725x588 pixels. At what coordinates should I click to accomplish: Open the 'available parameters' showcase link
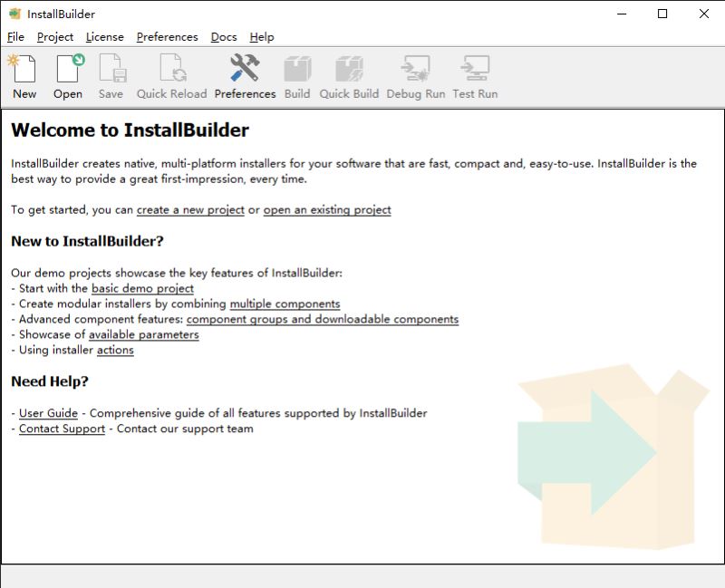pos(144,334)
